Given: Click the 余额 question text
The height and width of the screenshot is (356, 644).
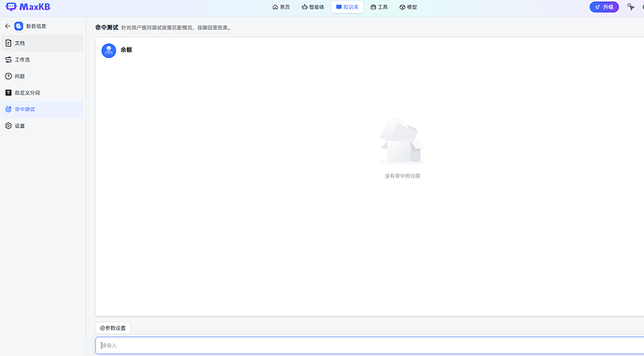Looking at the screenshot, I should pyautogui.click(x=126, y=50).
